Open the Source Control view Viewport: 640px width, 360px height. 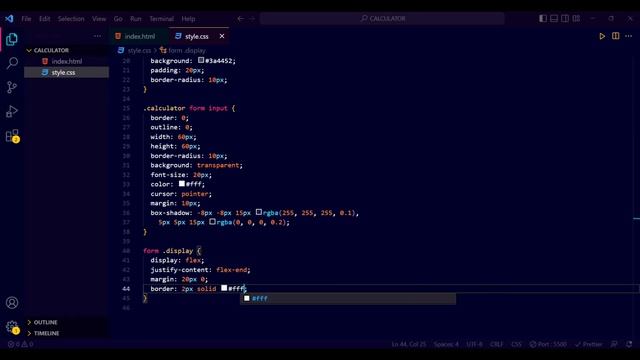(12, 87)
